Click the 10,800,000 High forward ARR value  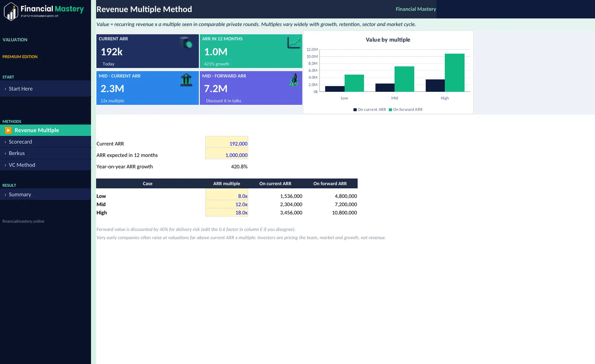click(344, 213)
